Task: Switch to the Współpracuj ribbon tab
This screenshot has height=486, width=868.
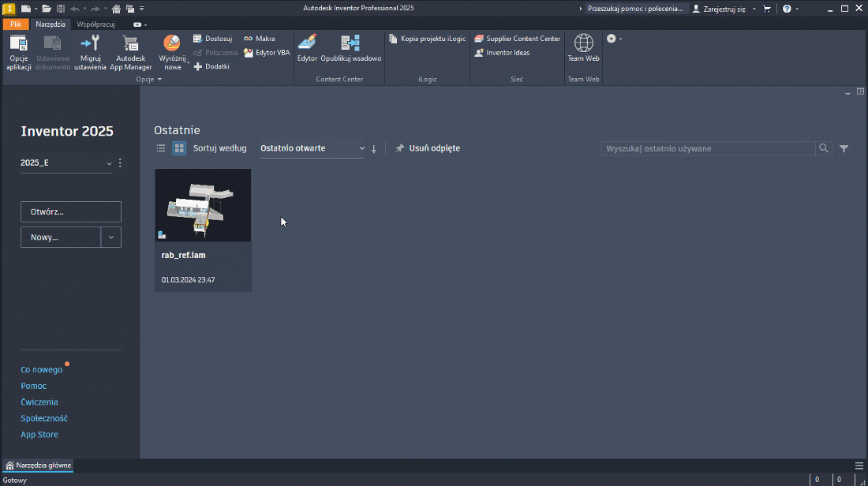Action: coord(95,24)
